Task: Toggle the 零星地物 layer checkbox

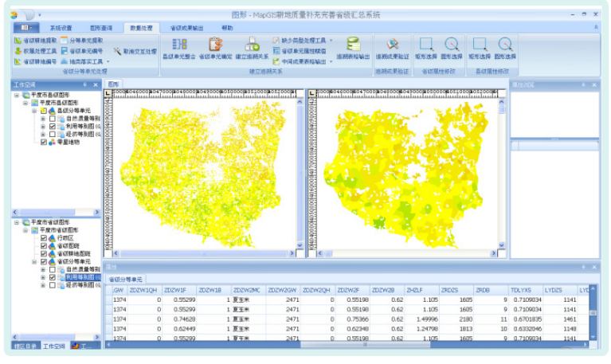Action: tap(45, 143)
